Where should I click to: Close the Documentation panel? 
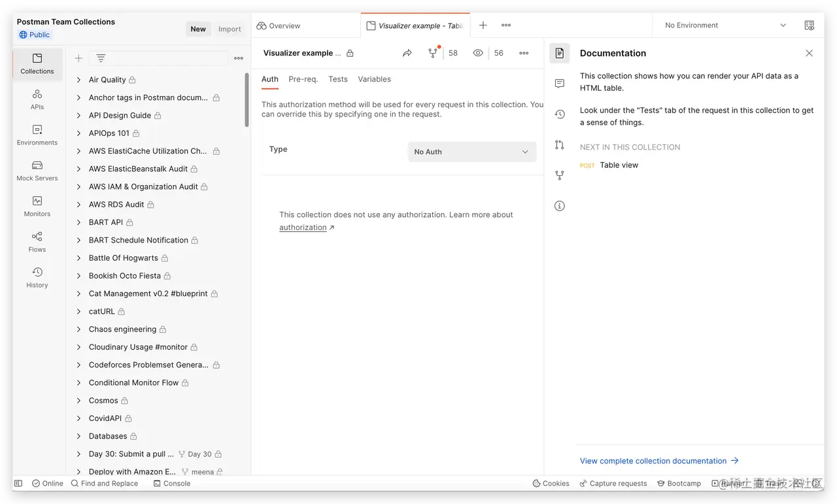click(x=810, y=53)
